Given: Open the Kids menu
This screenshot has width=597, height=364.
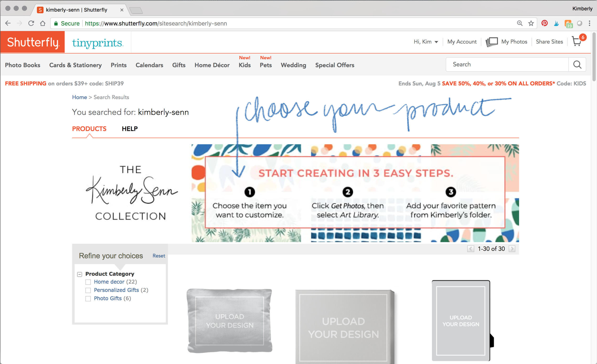Looking at the screenshot, I should (245, 65).
